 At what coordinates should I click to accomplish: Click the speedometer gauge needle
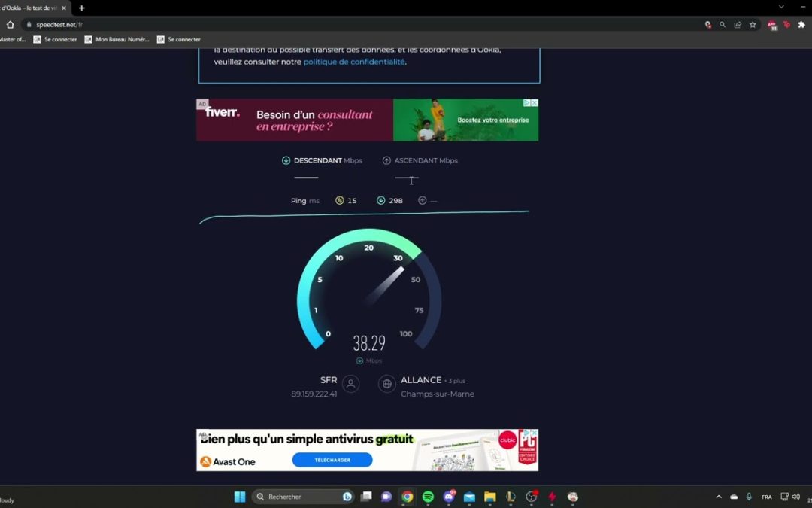[x=384, y=286]
